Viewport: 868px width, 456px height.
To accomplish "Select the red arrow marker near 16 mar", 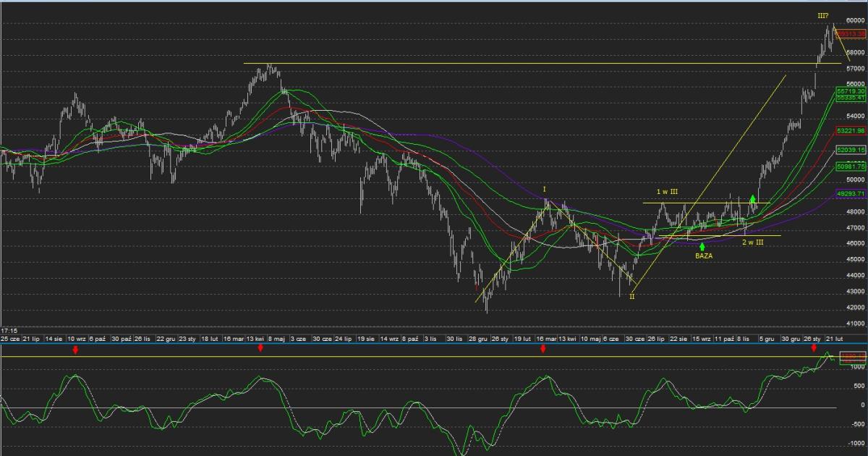I will coord(543,350).
